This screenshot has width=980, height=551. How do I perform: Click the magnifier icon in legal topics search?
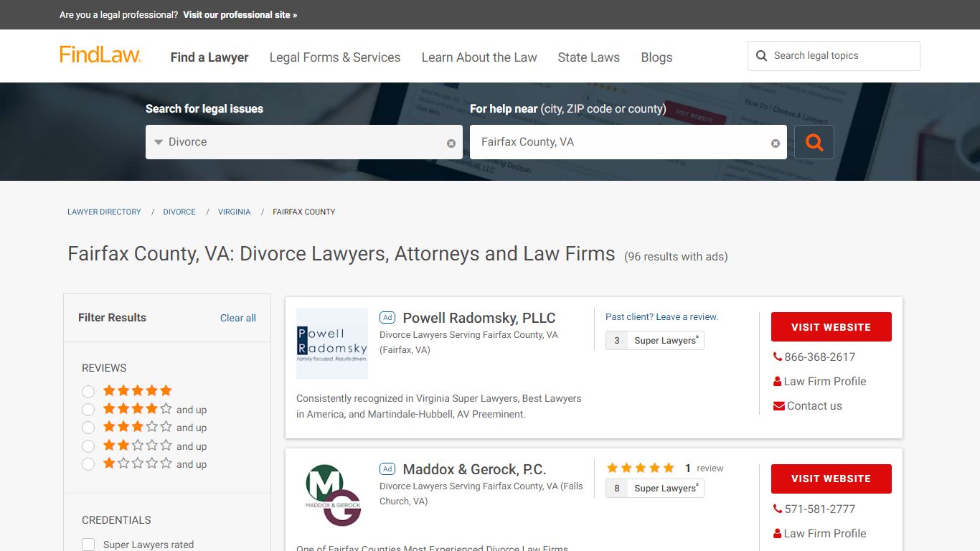point(762,56)
